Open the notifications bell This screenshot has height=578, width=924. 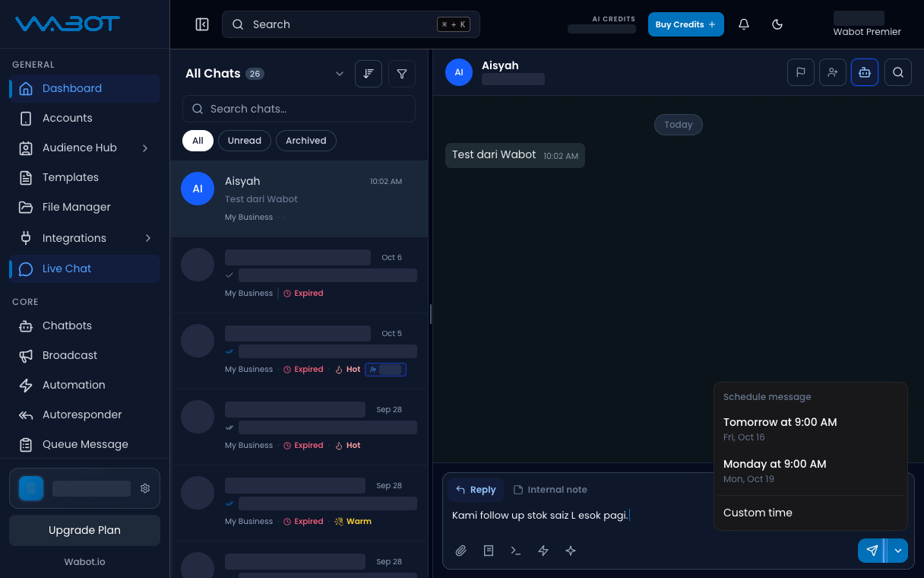[x=744, y=24]
